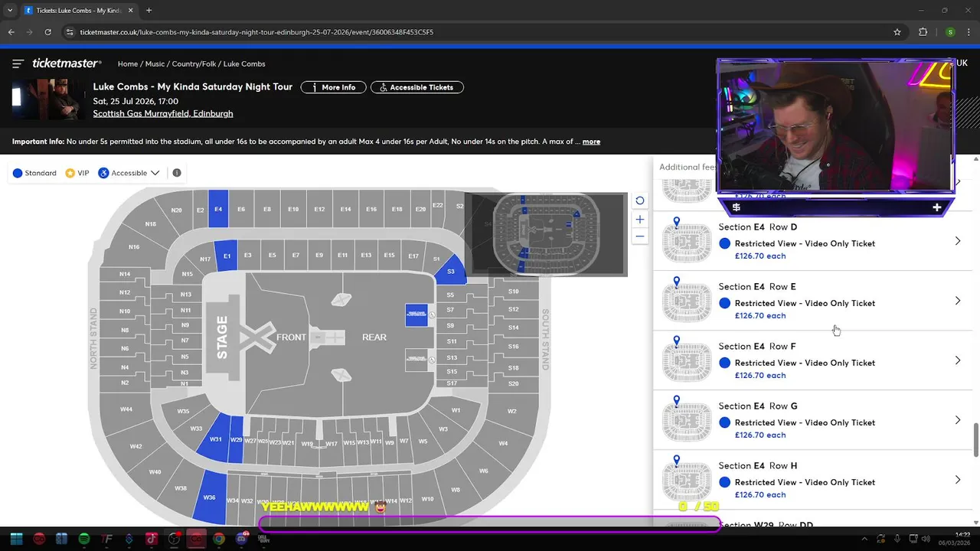Viewport: 980px width, 551px height.
Task: Click the 'Sat, 25 Jul 2026, 17:00' date text
Action: 136,101
